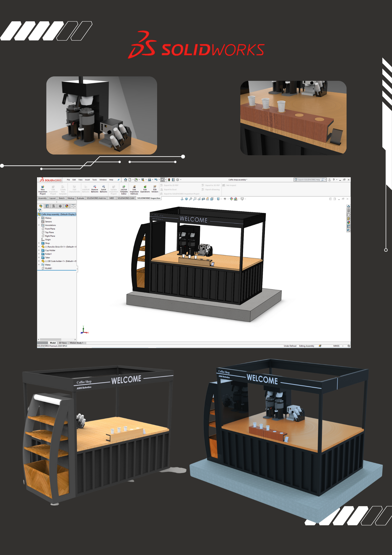Click Remove Balloons in the ribbon

[x=95, y=189]
